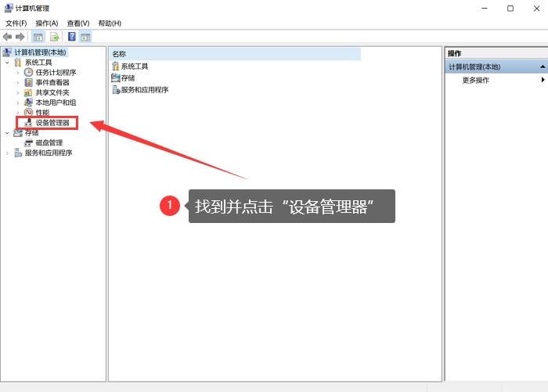This screenshot has height=392, width=548.
Task: Select the 服务和应用程序 row in center list
Action: (x=140, y=90)
